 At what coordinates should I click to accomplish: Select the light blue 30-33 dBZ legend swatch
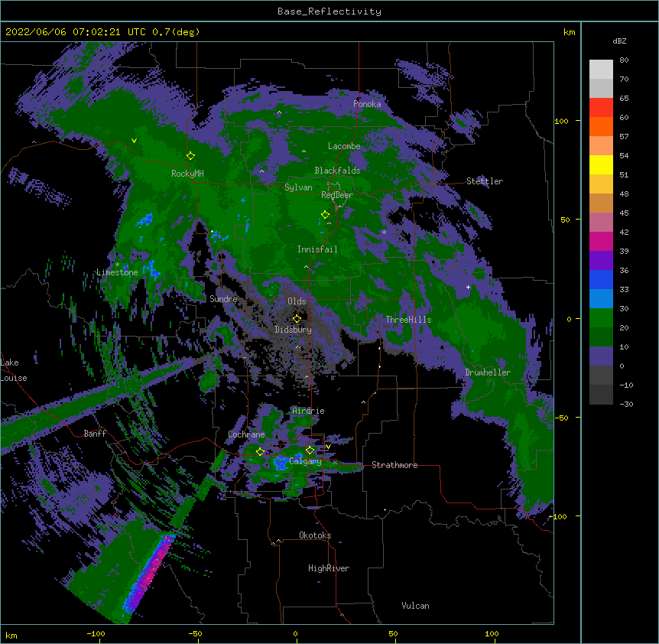[601, 299]
